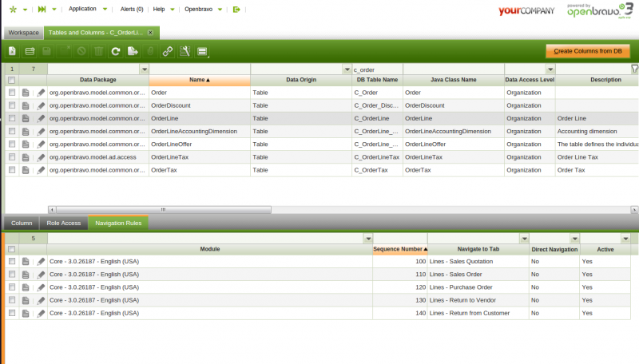Open the Data Package filter dropdown

click(x=144, y=69)
